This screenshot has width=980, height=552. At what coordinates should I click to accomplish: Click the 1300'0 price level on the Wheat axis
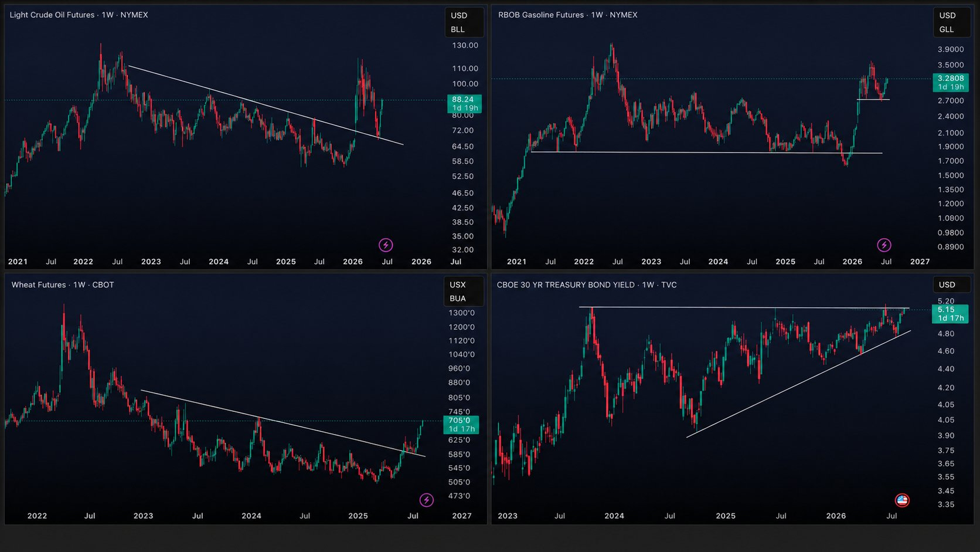[x=461, y=313]
